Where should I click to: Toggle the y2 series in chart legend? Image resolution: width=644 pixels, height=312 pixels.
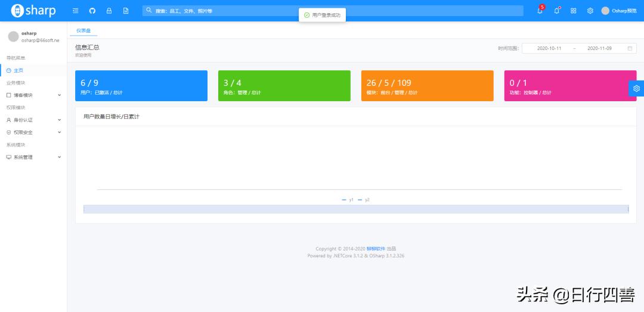click(x=364, y=199)
